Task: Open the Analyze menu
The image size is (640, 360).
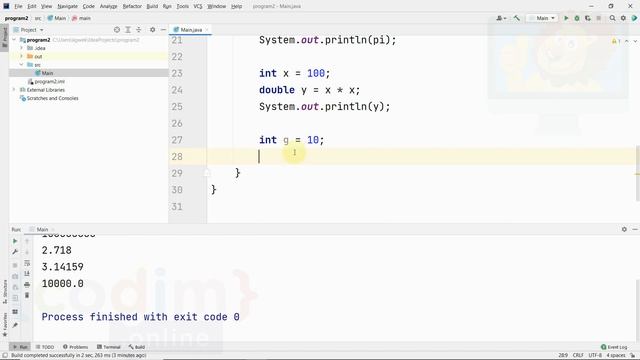Action: (x=108, y=6)
